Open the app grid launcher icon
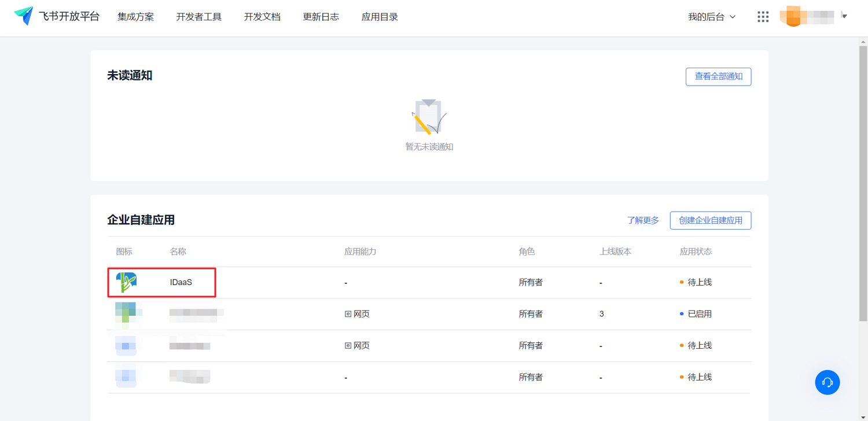The height and width of the screenshot is (421, 868). point(763,17)
